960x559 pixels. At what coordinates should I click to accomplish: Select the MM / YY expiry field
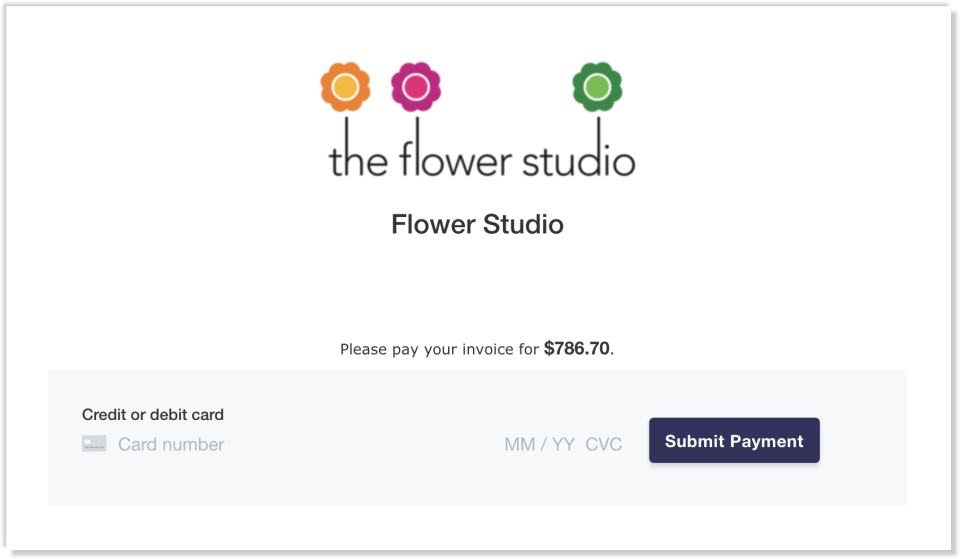pyautogui.click(x=539, y=445)
